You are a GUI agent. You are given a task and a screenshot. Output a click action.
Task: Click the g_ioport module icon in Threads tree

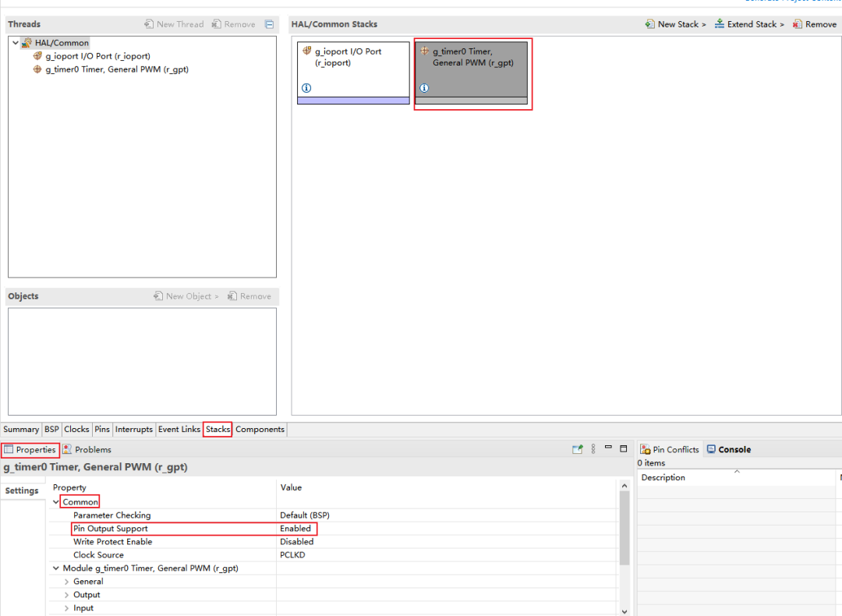37,56
